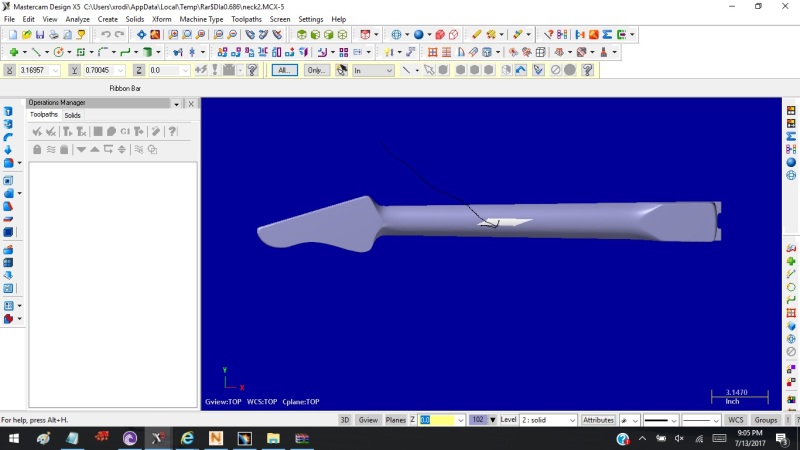This screenshot has width=800, height=450.
Task: Open the line style dropdown
Action: (673, 420)
